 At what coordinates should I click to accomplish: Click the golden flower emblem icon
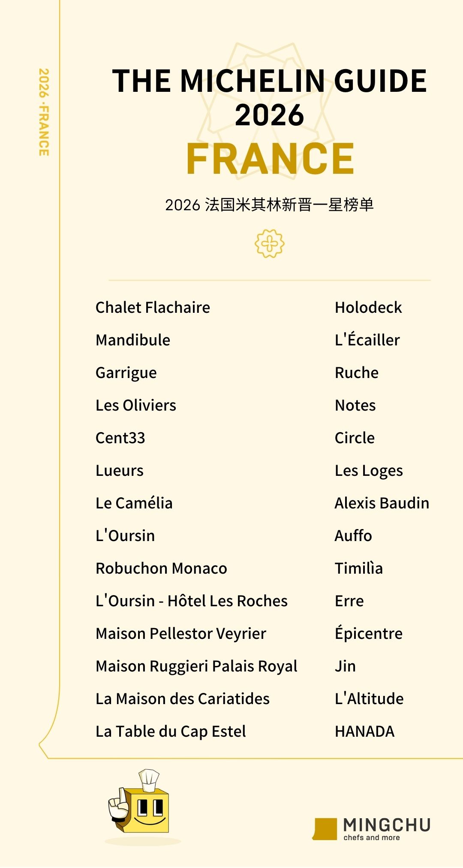pos(269,244)
